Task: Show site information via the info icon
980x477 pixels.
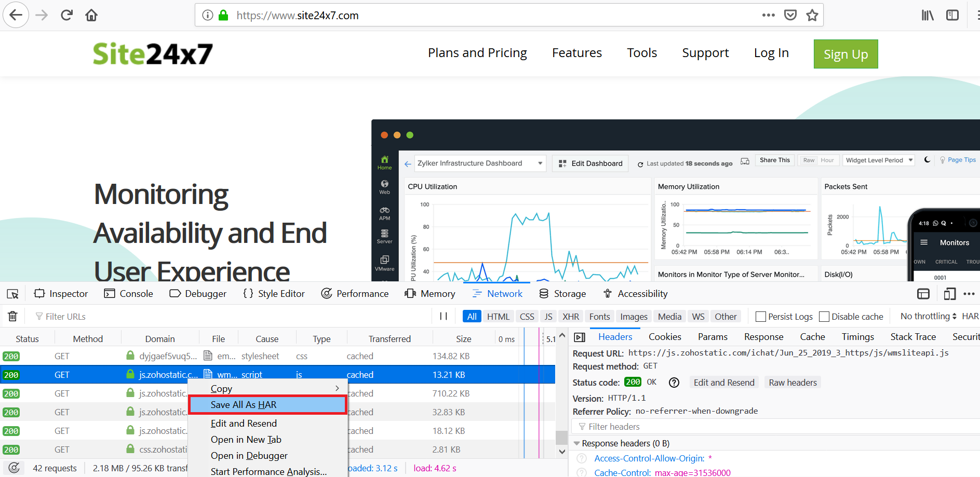Action: (208, 15)
